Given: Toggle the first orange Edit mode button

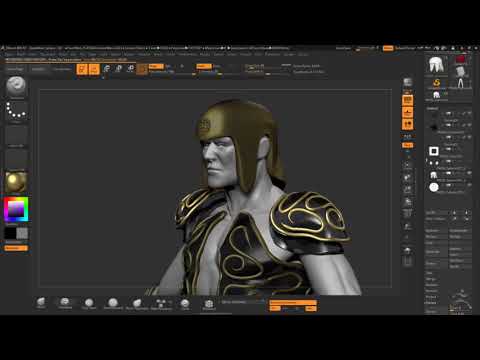Looking at the screenshot, I should point(82,69).
